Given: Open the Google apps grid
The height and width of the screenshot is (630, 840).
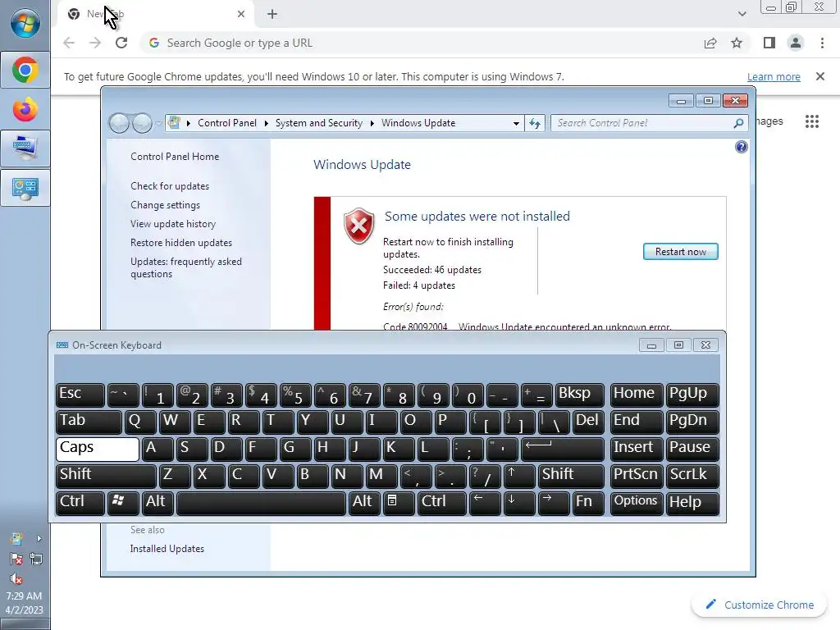Looking at the screenshot, I should coord(812,121).
